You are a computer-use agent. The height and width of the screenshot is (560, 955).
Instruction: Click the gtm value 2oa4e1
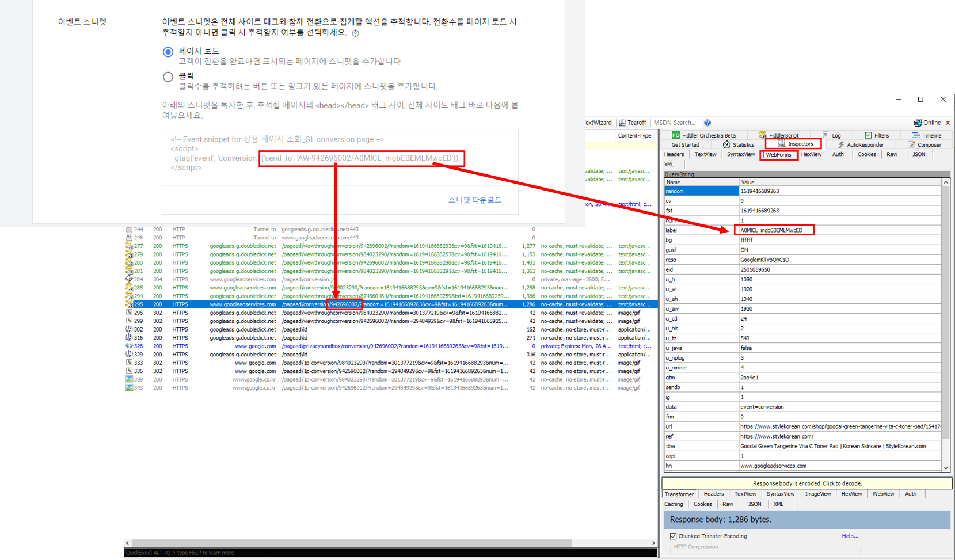[x=749, y=378]
